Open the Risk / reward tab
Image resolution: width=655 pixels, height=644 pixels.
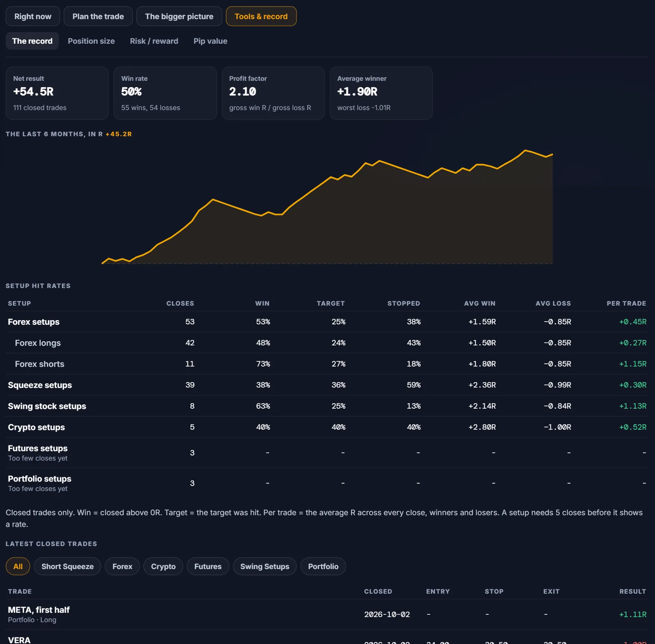pos(154,41)
